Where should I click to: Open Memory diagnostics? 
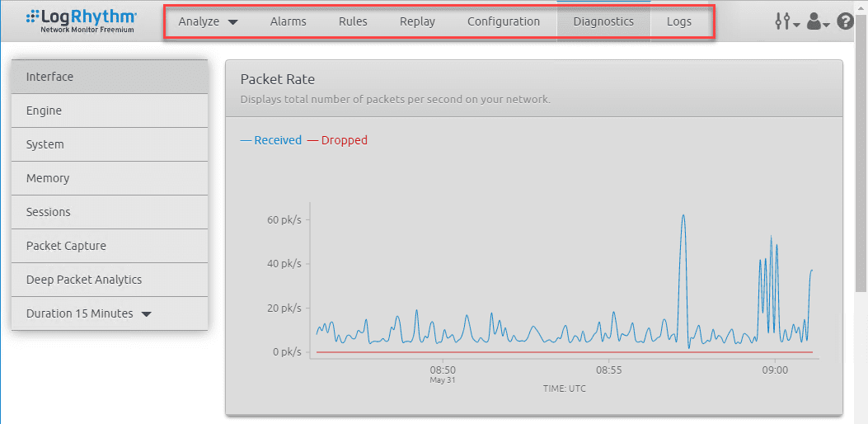(x=110, y=178)
